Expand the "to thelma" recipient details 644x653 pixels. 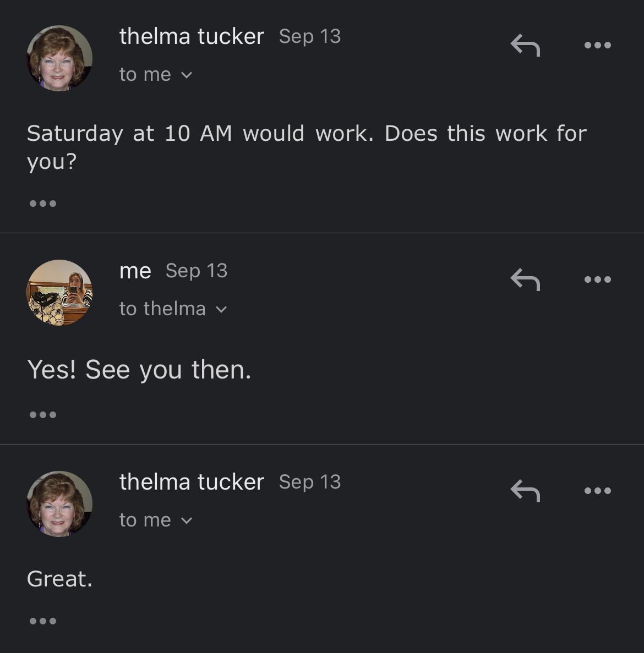point(173,309)
